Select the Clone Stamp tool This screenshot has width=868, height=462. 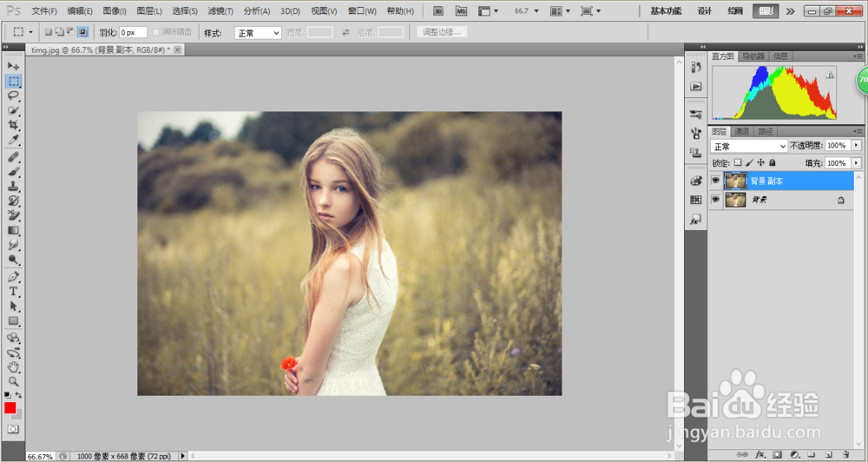(13, 187)
